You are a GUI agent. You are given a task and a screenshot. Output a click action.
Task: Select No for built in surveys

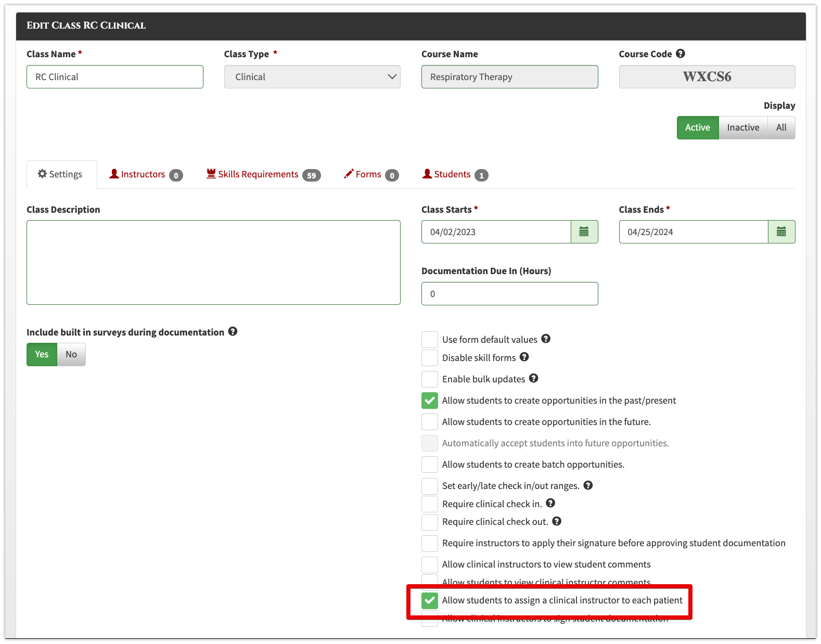71,354
